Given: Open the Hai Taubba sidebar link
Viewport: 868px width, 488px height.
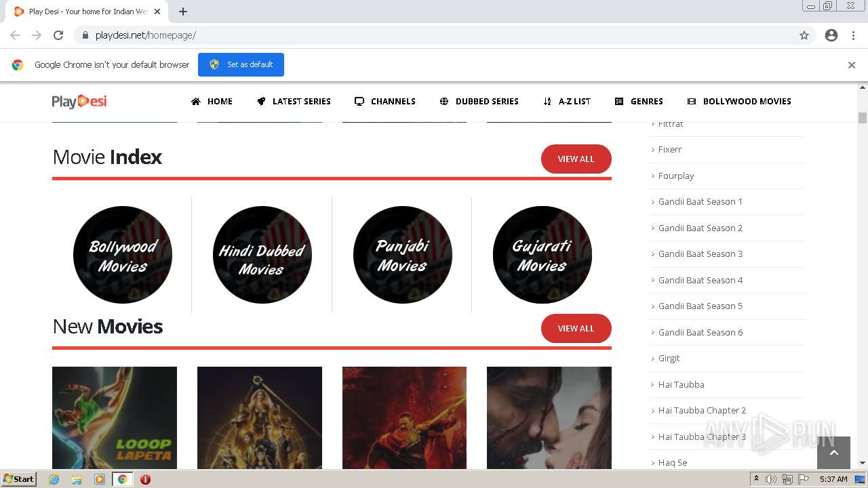Looking at the screenshot, I should 682,384.
